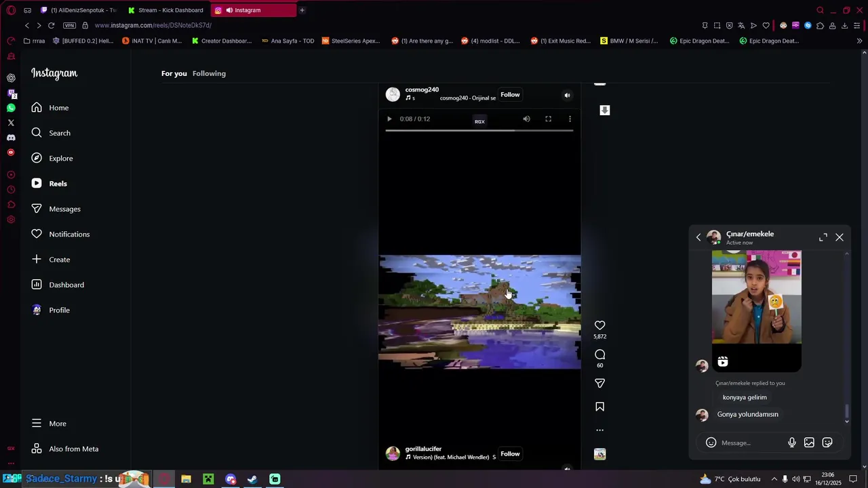Attach an image in chat
The height and width of the screenshot is (488, 868).
click(x=809, y=443)
